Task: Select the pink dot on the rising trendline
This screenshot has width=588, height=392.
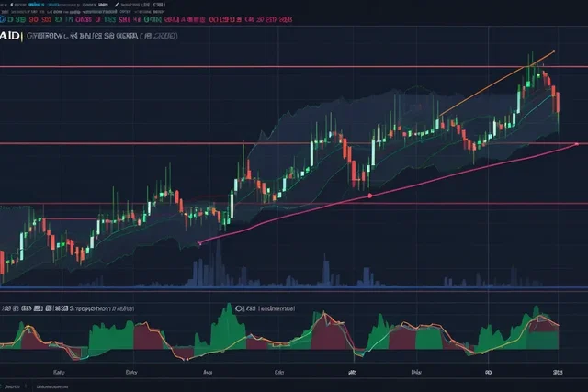Action: click(x=369, y=196)
